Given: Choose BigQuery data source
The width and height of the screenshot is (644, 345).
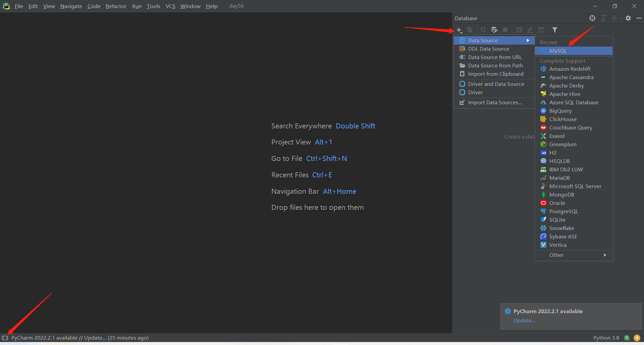Looking at the screenshot, I should (x=574, y=111).
